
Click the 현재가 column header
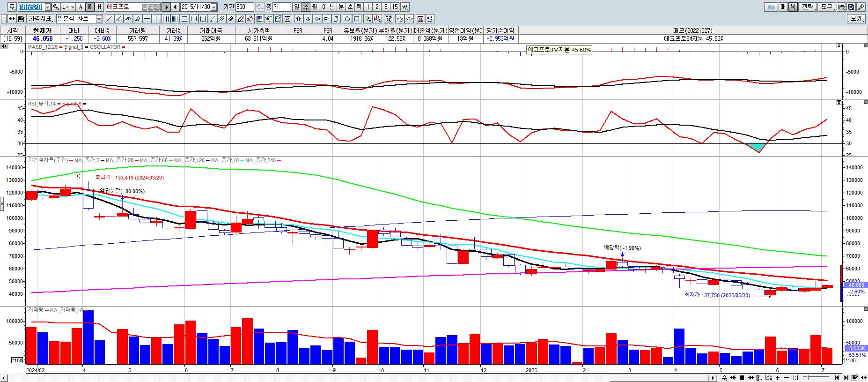(x=43, y=30)
